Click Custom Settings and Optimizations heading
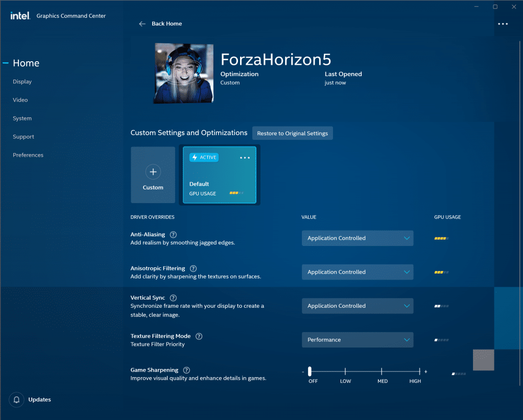The width and height of the screenshot is (523, 420). pyautogui.click(x=189, y=133)
